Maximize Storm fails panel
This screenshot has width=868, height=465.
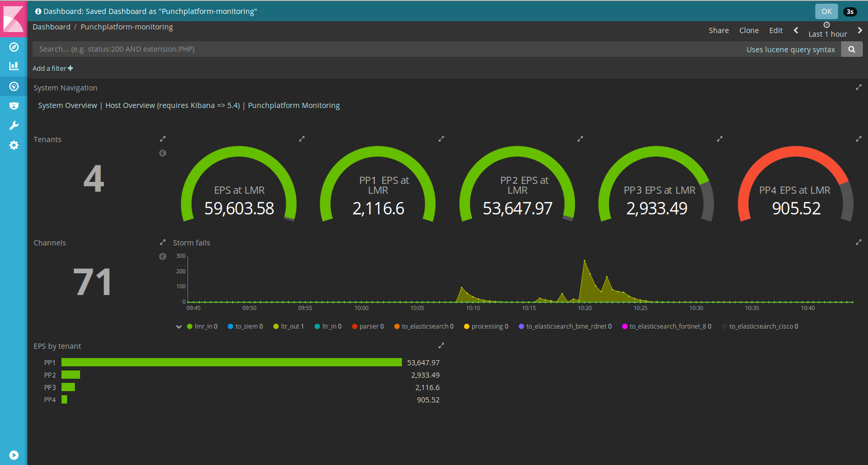click(859, 242)
